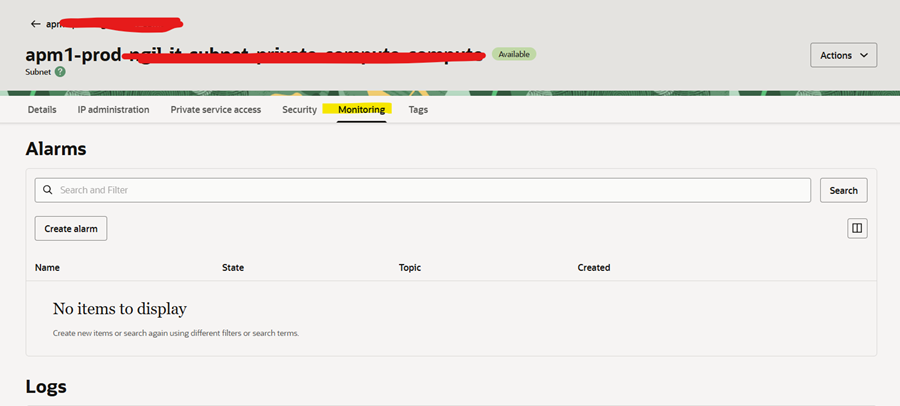Expand the Actions dropdown

[843, 56]
